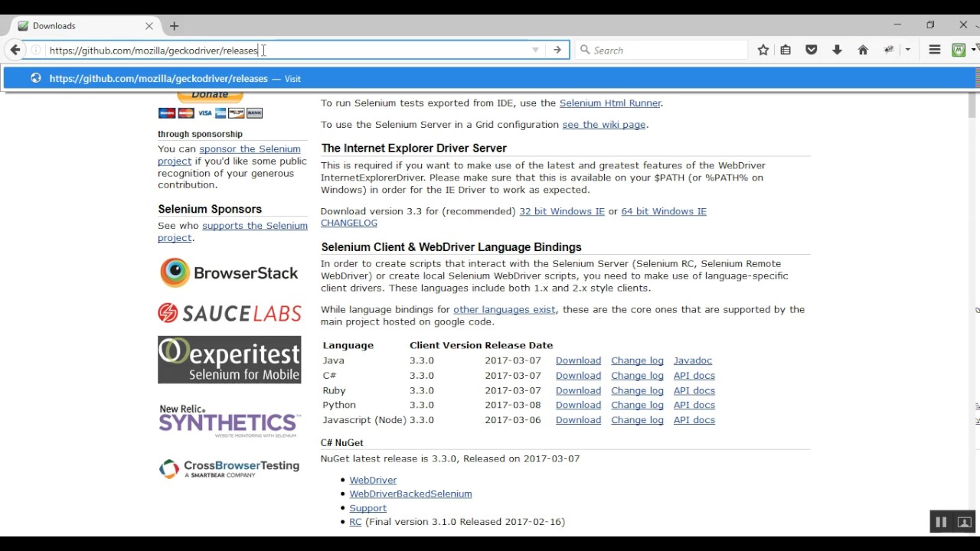
Task: Select the github geckodriver autocomplete suggestion
Action: pos(490,78)
